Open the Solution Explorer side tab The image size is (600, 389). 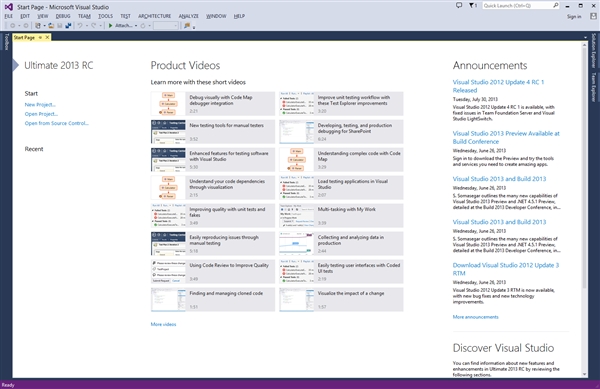[x=593, y=50]
